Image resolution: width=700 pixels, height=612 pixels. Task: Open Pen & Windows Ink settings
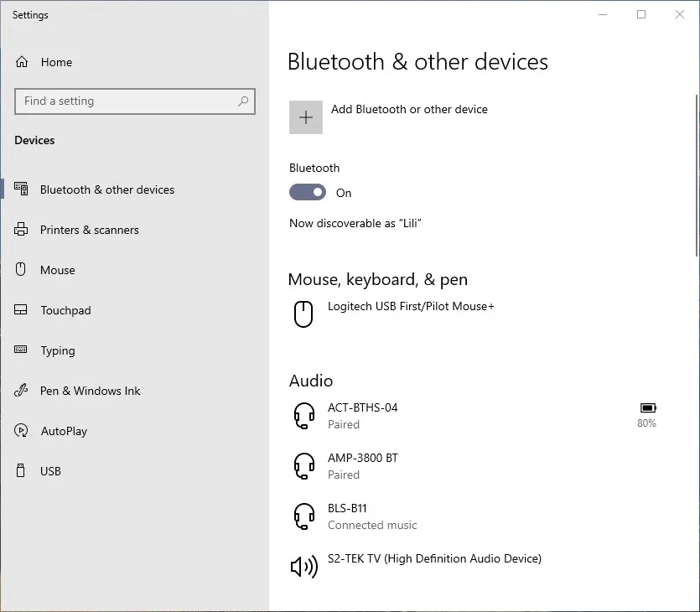click(90, 391)
